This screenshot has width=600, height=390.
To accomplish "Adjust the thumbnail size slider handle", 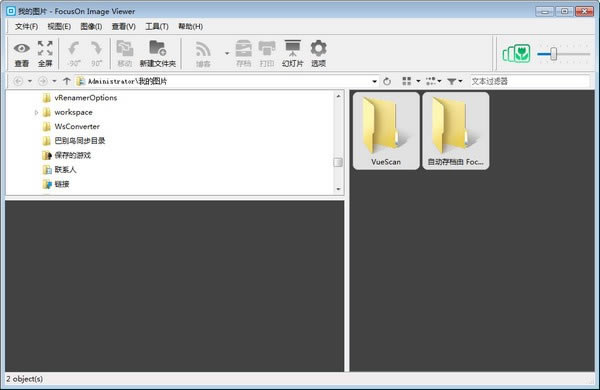I will [x=553, y=54].
